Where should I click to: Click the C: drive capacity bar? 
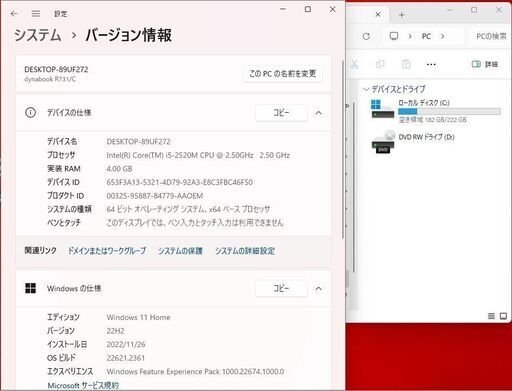pyautogui.click(x=449, y=111)
